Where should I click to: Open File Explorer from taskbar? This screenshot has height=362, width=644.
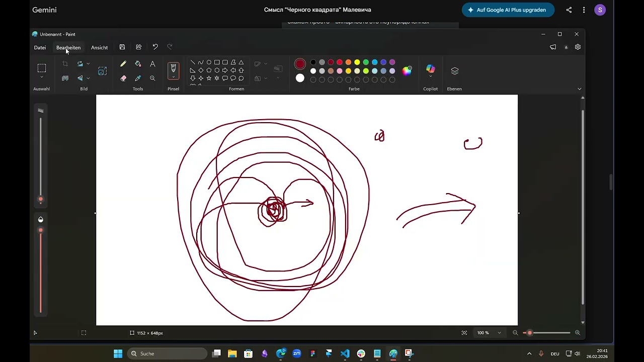(232, 353)
